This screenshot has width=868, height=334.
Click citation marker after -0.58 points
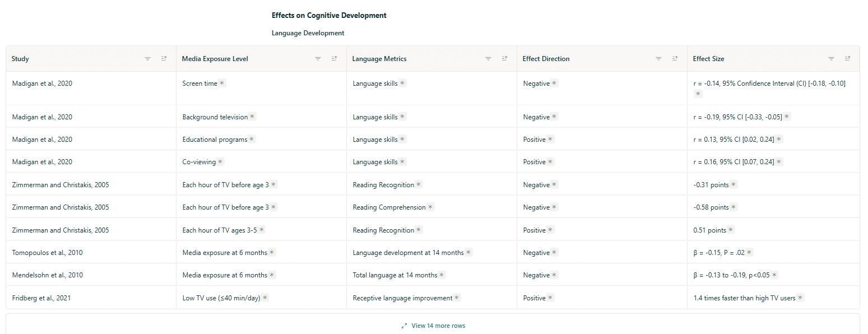(x=734, y=207)
